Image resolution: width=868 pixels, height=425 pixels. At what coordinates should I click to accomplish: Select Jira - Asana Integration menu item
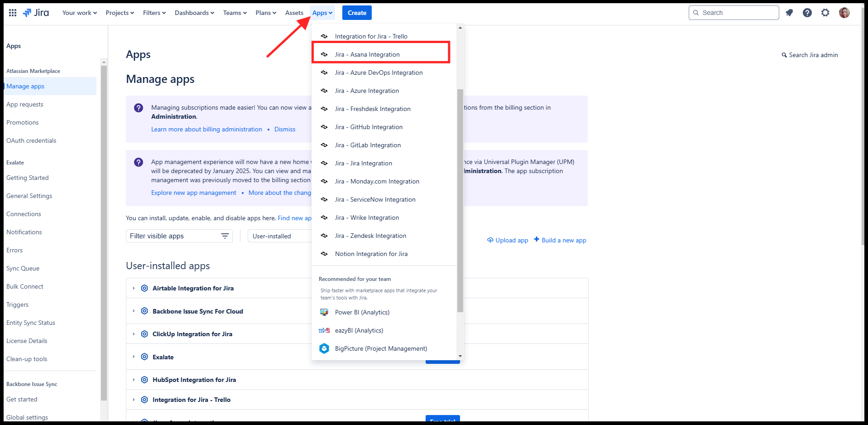[367, 54]
